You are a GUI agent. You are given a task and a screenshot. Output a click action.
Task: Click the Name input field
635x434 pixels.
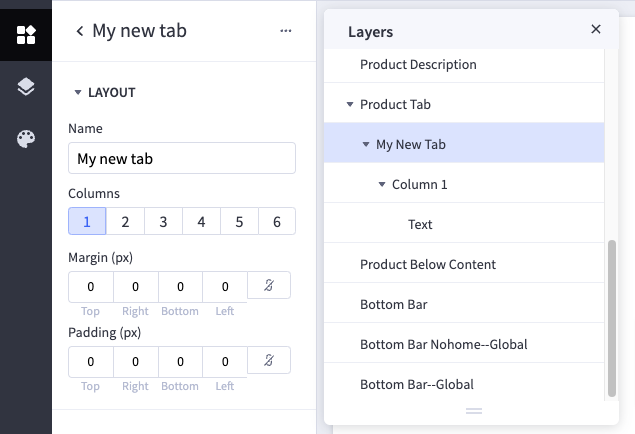182,158
